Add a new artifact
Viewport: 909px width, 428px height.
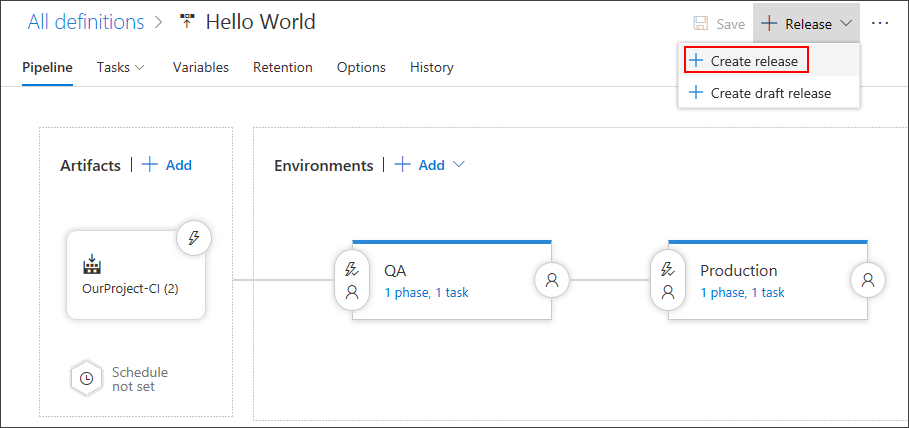point(167,165)
